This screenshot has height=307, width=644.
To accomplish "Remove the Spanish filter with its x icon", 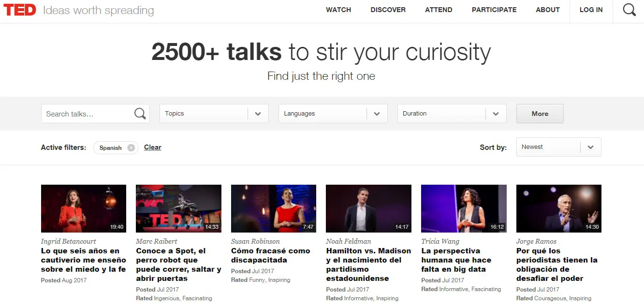I will 131,148.
